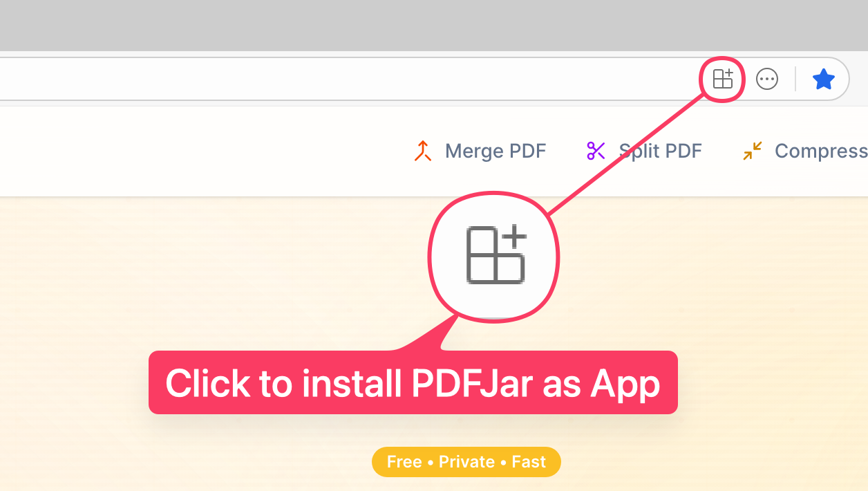Open the Split PDF tool link
Image resolution: width=868 pixels, height=491 pixels.
pos(660,151)
